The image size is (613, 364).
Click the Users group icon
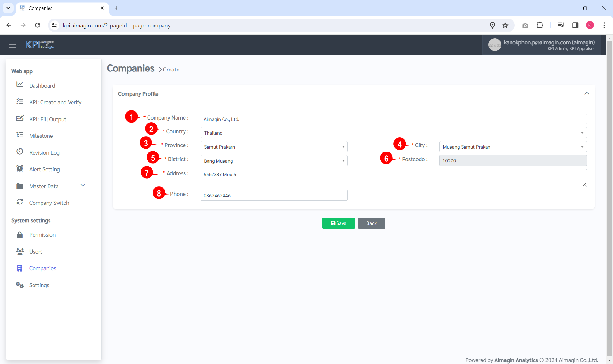pyautogui.click(x=20, y=251)
